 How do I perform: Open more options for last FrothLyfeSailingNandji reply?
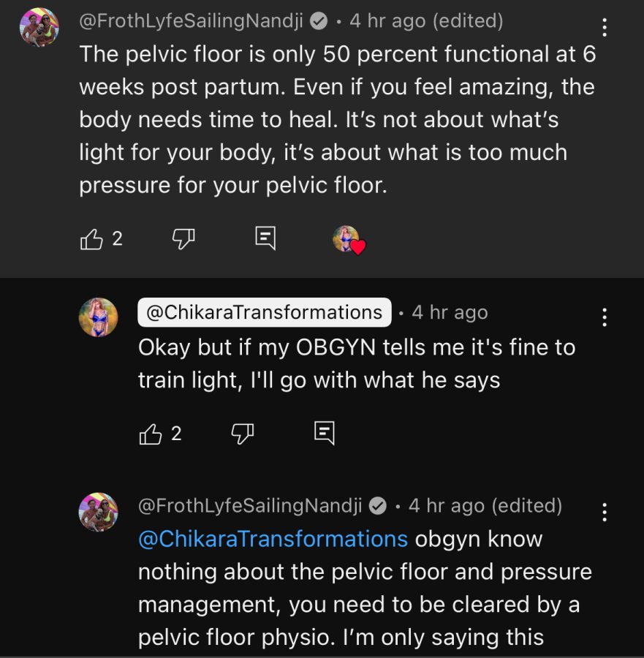[x=604, y=512]
